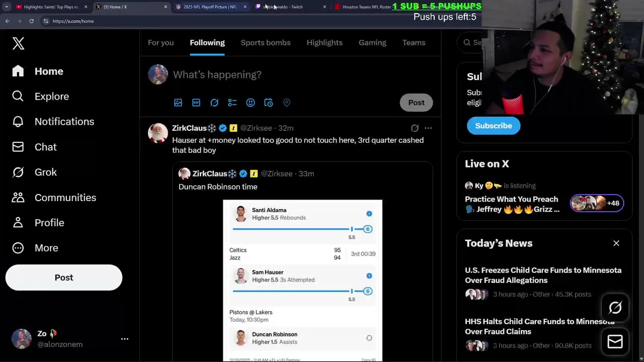The height and width of the screenshot is (362, 644).
Task: Click sidebar Post button
Action: point(64,278)
